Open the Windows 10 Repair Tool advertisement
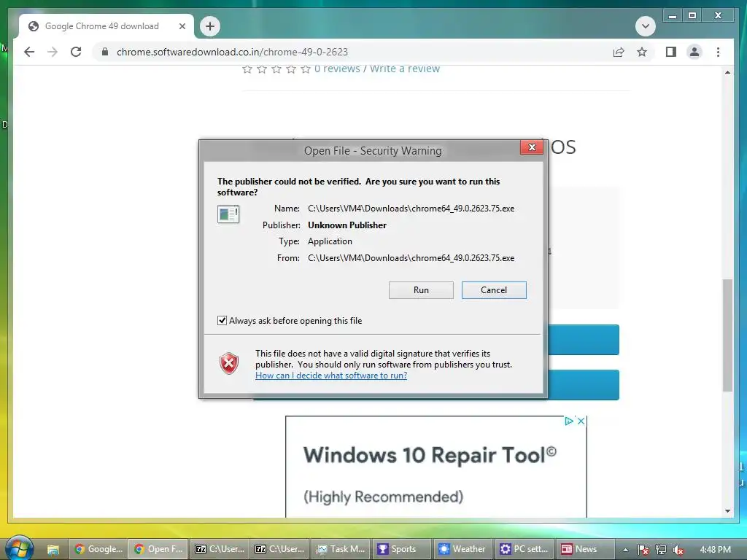This screenshot has width=747, height=560. click(436, 467)
